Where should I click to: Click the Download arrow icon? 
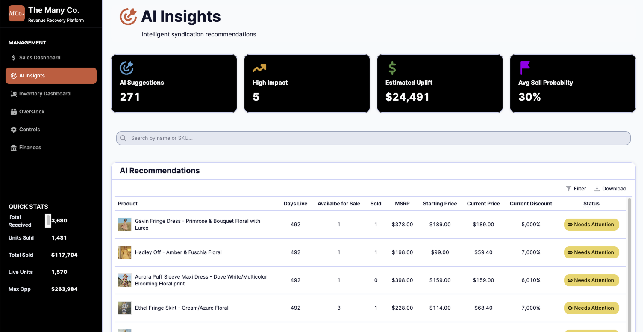coord(597,189)
